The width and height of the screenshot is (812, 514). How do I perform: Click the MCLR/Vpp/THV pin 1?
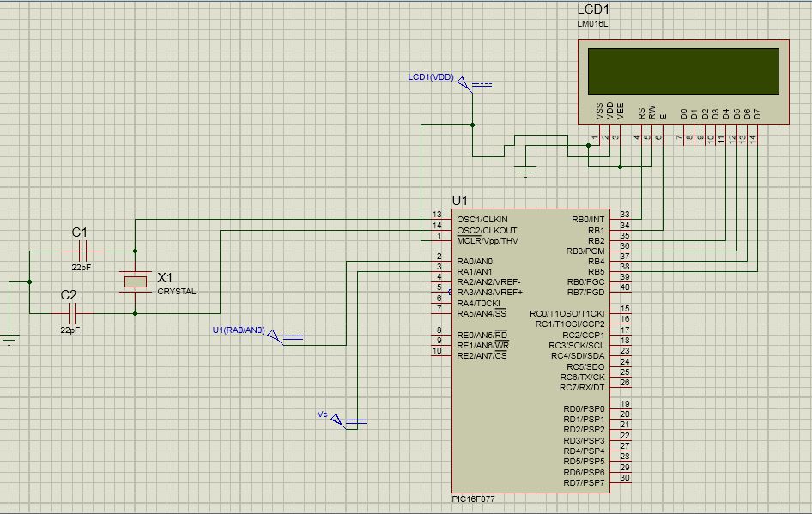[x=438, y=241]
